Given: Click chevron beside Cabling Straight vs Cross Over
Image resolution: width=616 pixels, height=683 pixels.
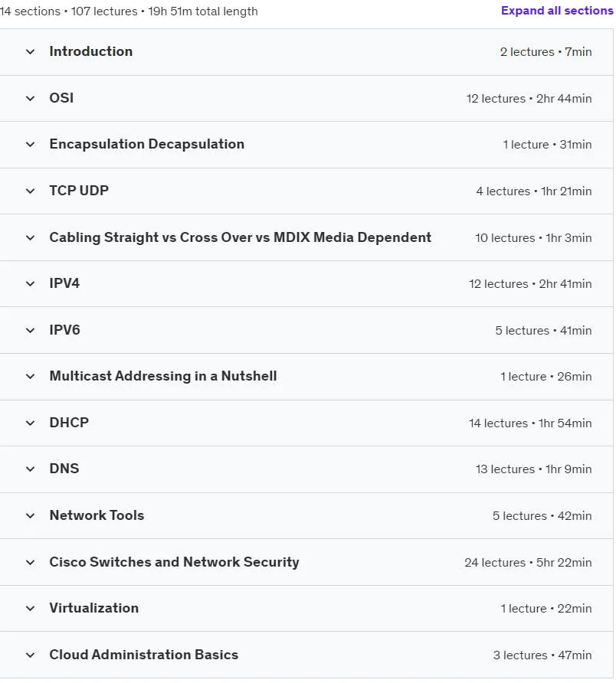Looking at the screenshot, I should 30,238.
